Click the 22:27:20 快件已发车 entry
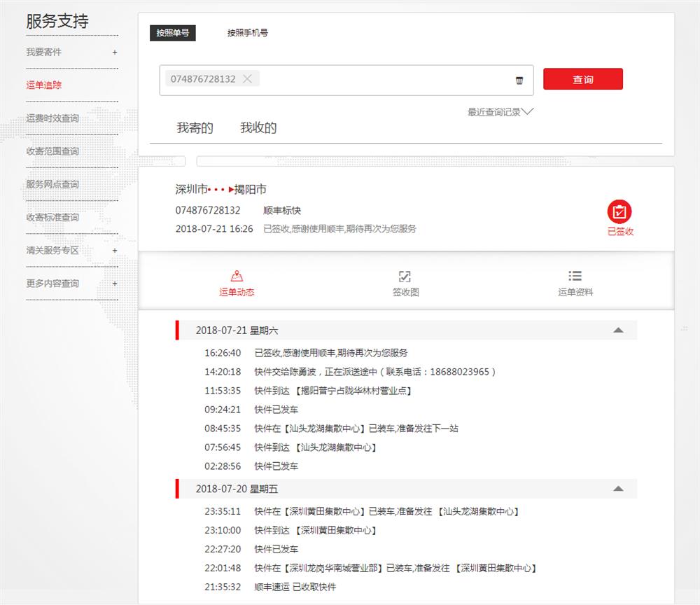Viewport: 700px width, 605px height. pyautogui.click(x=251, y=549)
